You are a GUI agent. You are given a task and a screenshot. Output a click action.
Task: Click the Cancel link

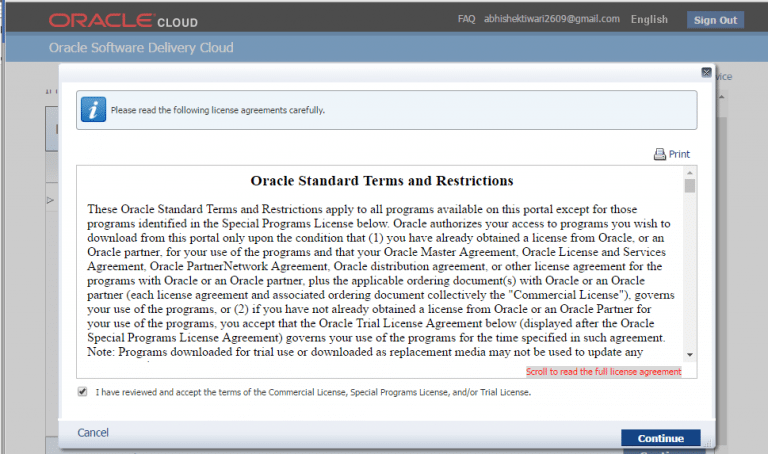[x=93, y=433]
